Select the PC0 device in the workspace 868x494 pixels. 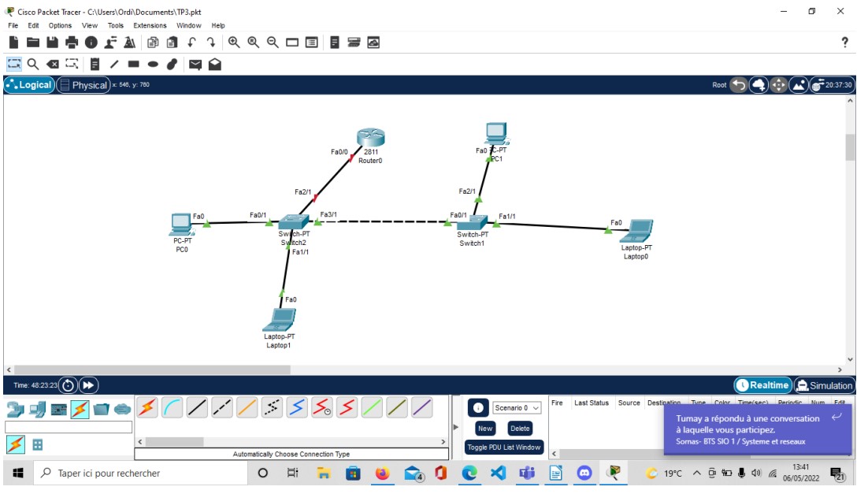coord(182,225)
